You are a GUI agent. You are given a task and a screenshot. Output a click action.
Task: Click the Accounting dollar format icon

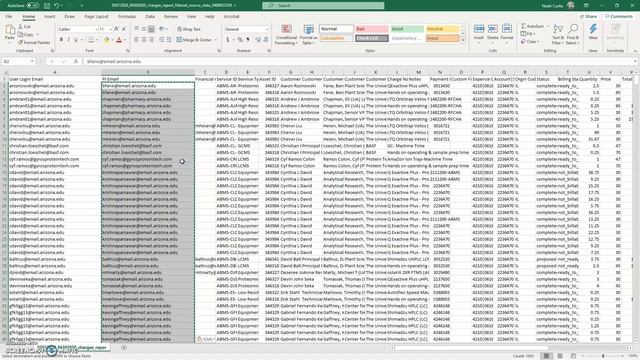[x=228, y=40]
